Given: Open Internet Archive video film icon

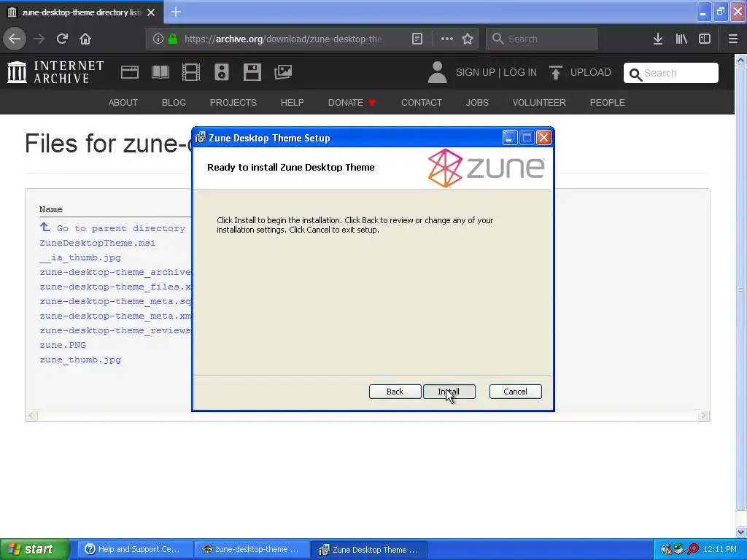Looking at the screenshot, I should (191, 72).
